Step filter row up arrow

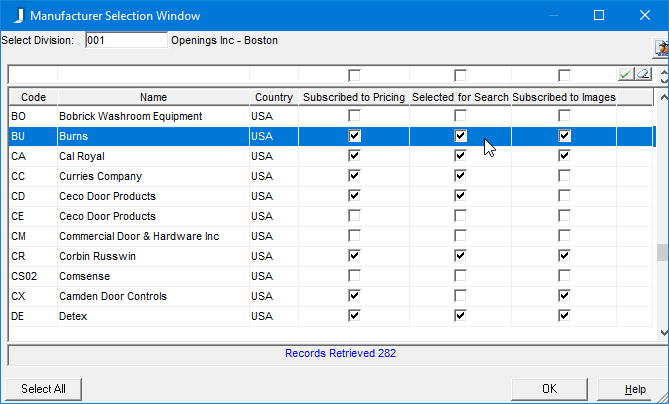[664, 71]
